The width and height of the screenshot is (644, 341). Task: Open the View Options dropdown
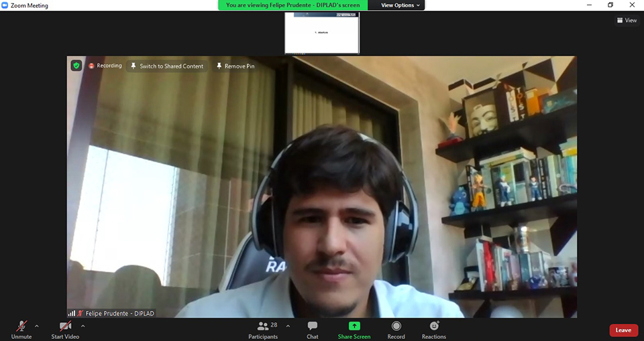tap(400, 5)
